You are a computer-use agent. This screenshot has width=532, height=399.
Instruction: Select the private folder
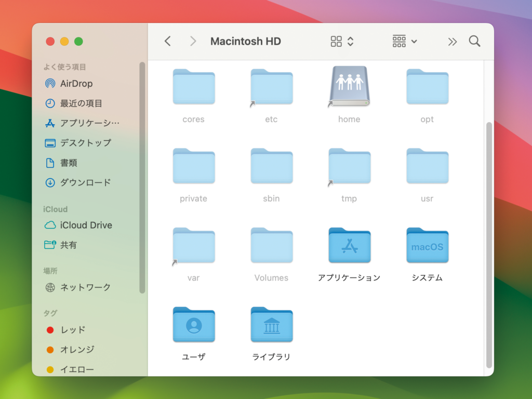point(194,166)
